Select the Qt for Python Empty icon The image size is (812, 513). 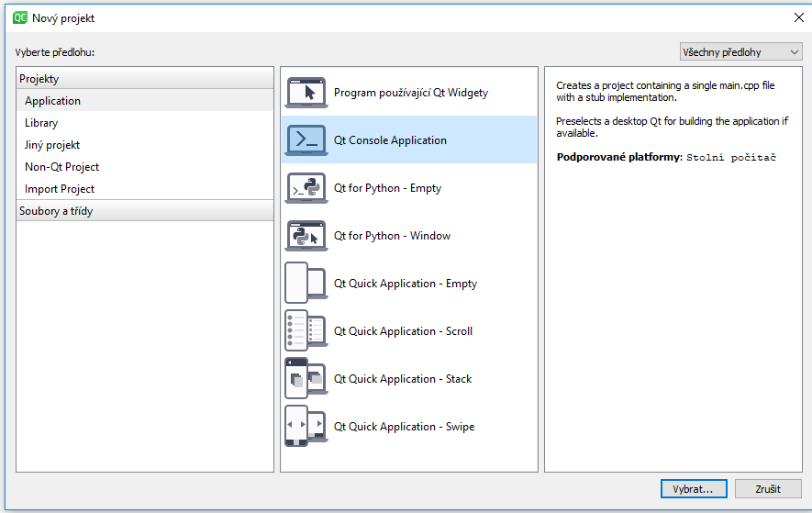click(306, 188)
